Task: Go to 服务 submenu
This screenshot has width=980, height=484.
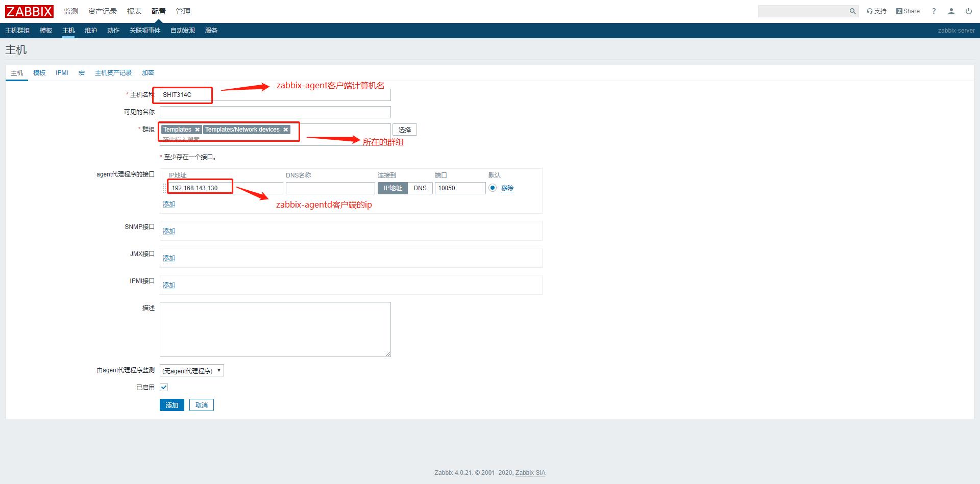Action: 211,31
